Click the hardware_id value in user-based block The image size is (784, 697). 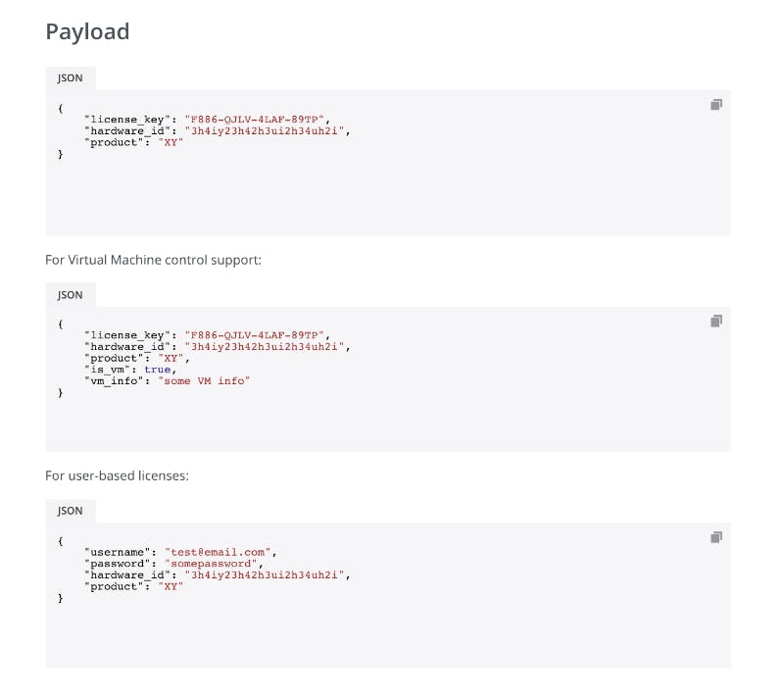pyautogui.click(x=265, y=575)
